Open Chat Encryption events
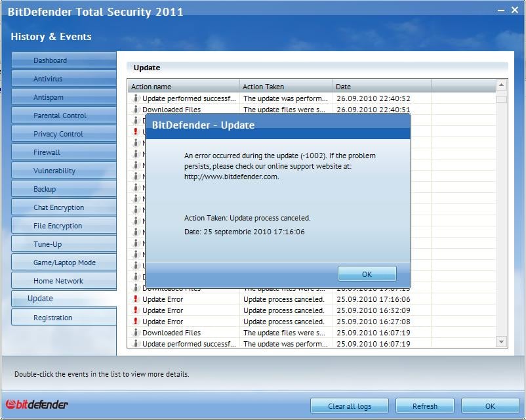 point(64,207)
